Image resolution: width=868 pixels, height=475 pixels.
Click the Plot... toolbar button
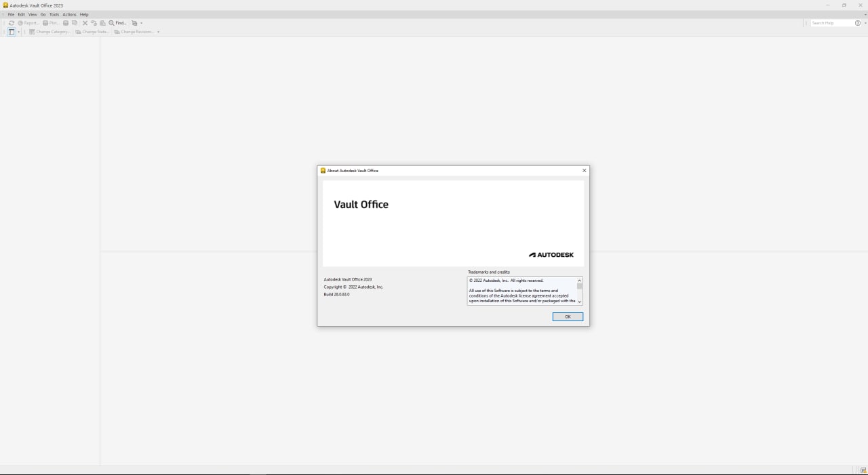coord(51,23)
